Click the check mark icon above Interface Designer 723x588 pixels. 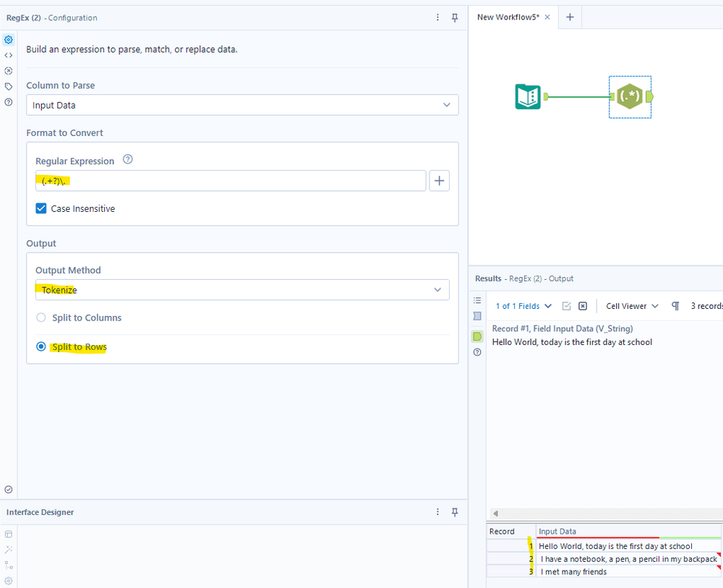tap(8, 490)
